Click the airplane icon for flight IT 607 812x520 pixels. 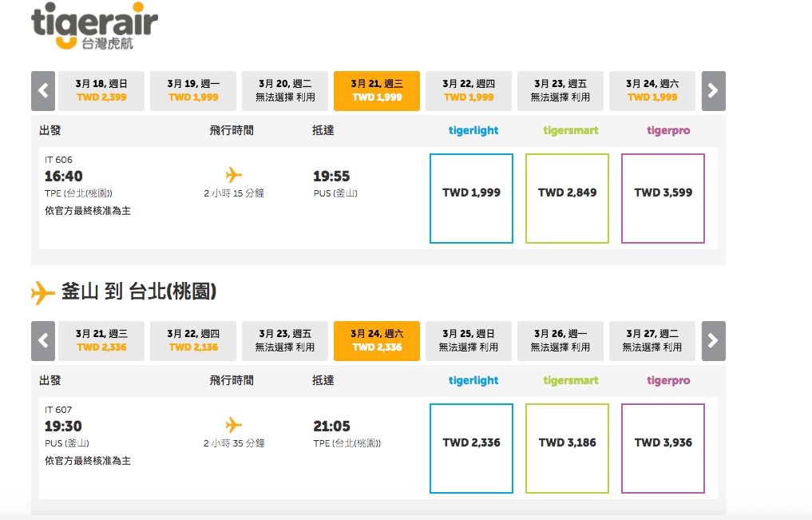234,425
